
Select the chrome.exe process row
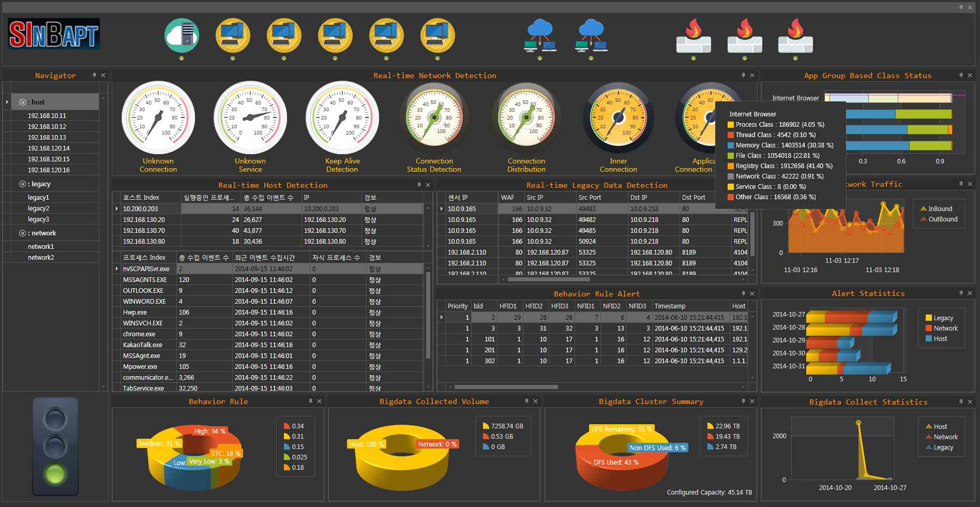click(273, 334)
